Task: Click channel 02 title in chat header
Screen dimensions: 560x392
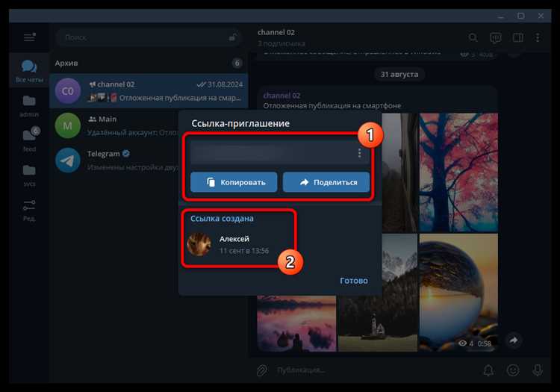Action: (x=276, y=32)
